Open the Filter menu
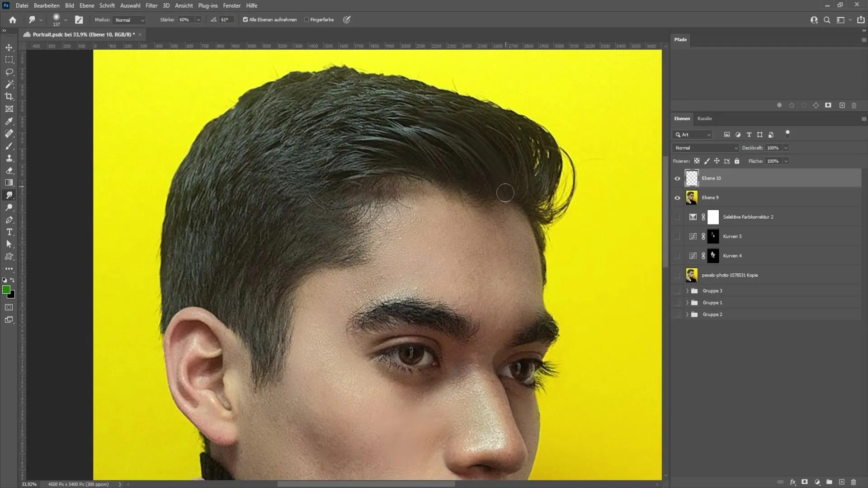 click(x=151, y=5)
